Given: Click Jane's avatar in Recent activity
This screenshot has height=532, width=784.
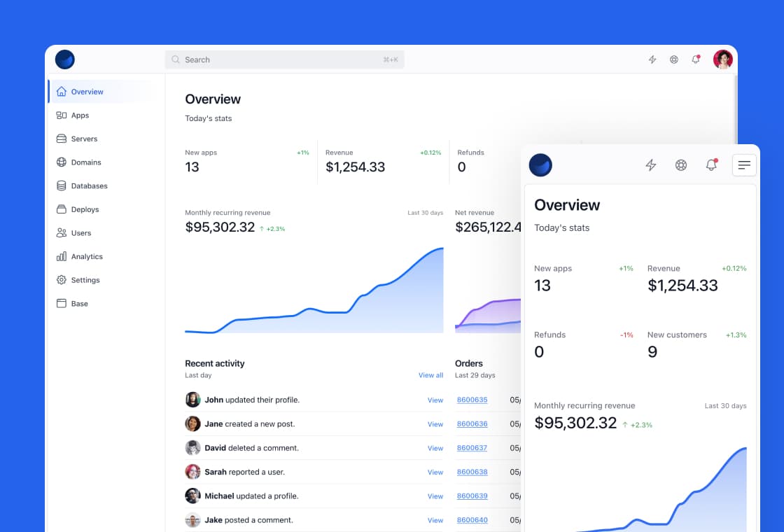Looking at the screenshot, I should click(x=192, y=423).
